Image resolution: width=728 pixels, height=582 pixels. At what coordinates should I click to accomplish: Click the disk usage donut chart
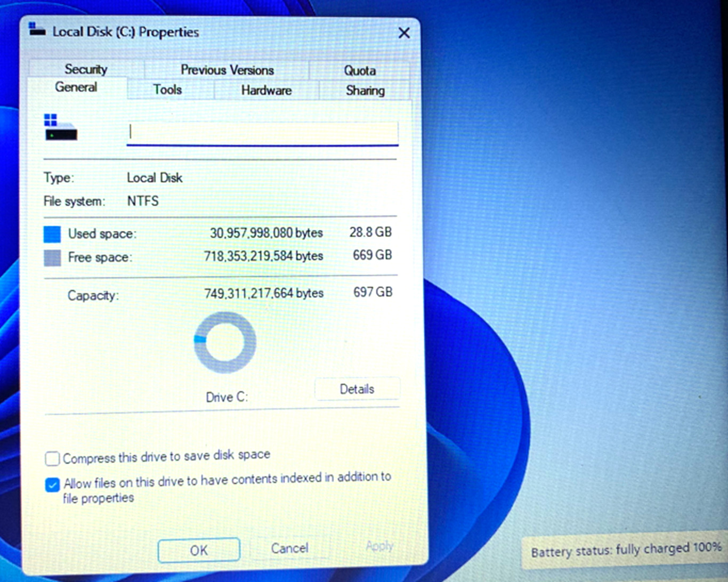click(x=225, y=342)
